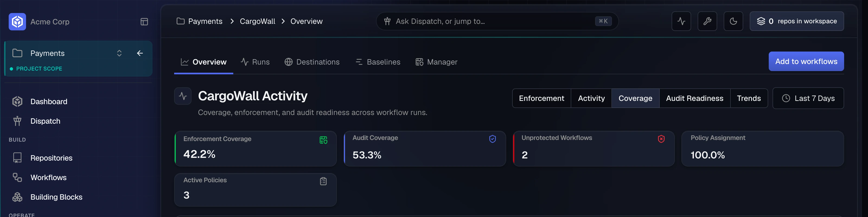Click the 42.2% Enforcement Coverage value
Image resolution: width=868 pixels, height=217 pixels.
tap(199, 154)
